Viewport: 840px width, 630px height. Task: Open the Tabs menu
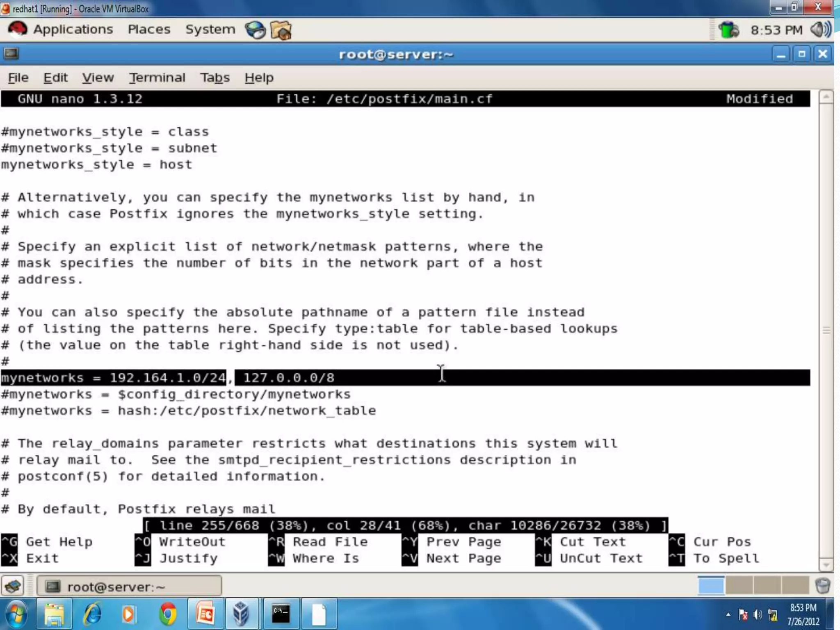(x=215, y=78)
